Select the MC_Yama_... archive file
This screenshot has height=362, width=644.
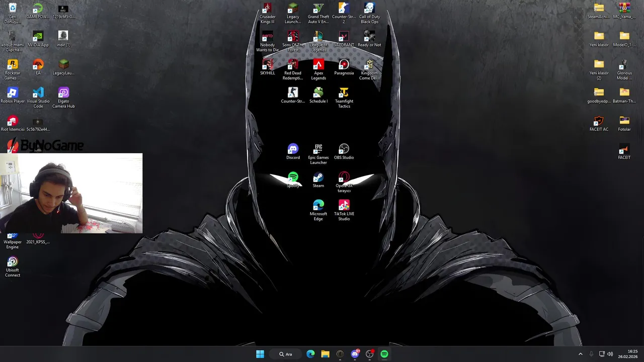point(624,11)
